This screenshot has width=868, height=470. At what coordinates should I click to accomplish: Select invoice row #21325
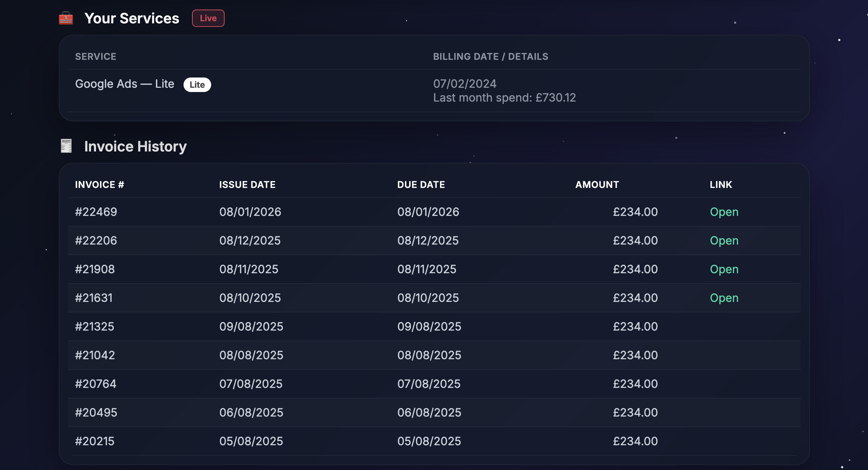[248, 326]
